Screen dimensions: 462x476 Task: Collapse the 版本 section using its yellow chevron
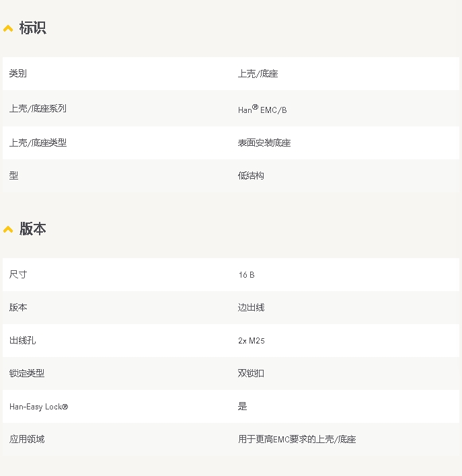click(8, 229)
